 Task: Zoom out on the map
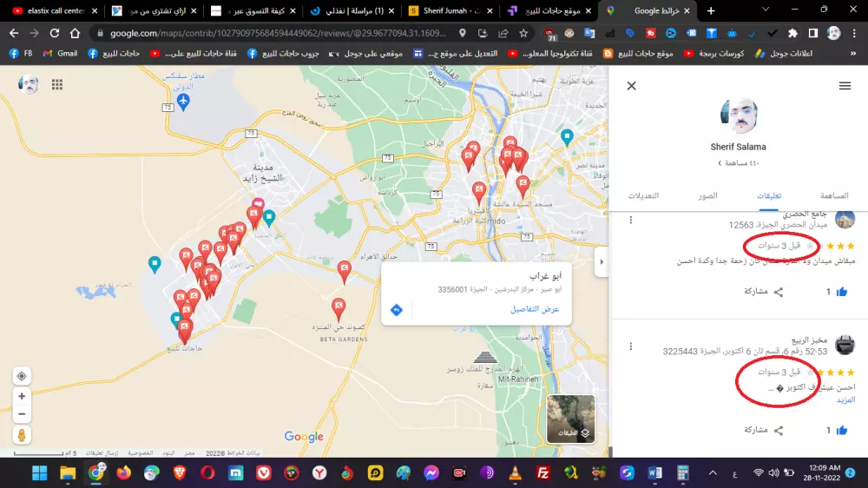(22, 414)
